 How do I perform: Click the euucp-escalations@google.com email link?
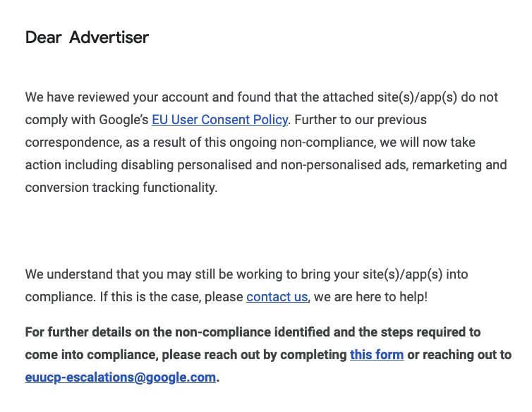pyautogui.click(x=120, y=377)
